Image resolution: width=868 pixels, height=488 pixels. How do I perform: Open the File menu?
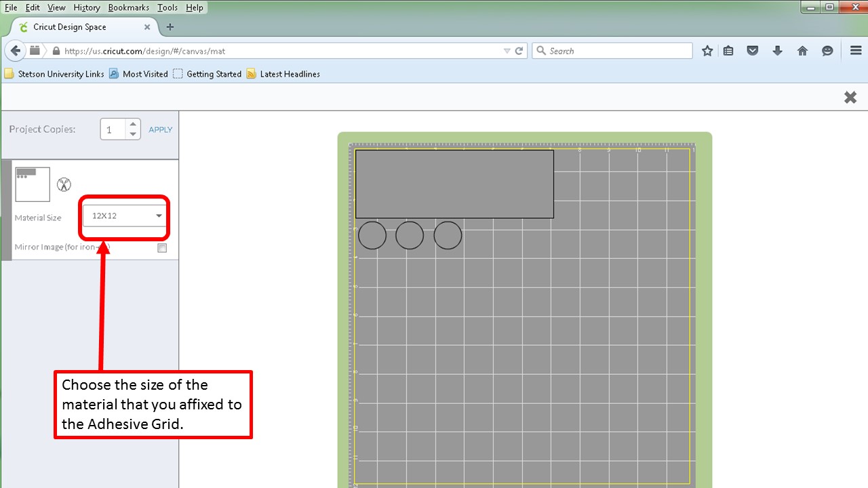11,7
